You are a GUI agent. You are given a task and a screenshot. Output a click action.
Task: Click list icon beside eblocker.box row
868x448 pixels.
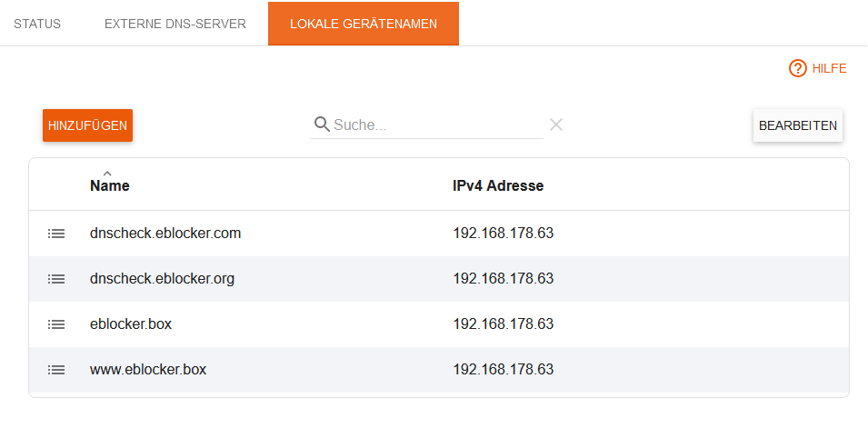point(56,324)
